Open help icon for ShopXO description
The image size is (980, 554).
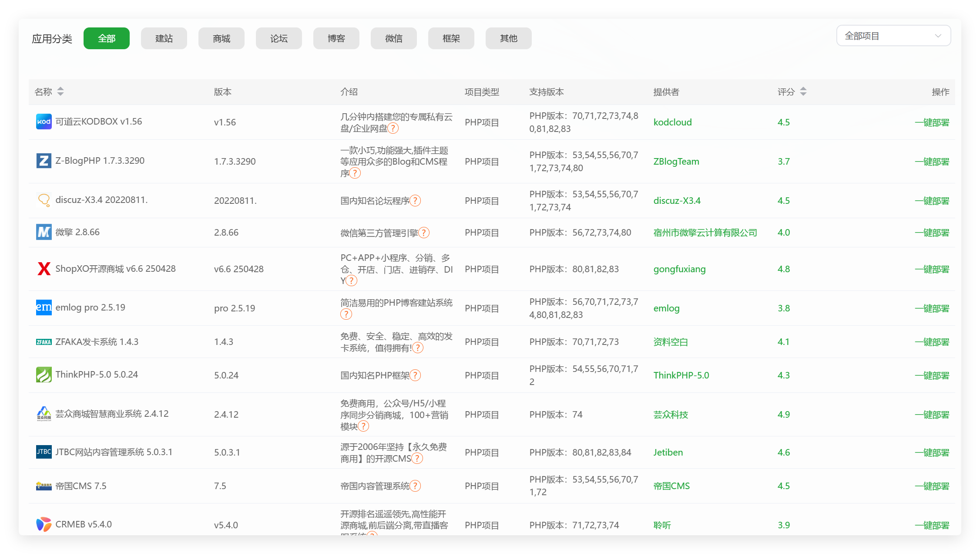(x=352, y=281)
